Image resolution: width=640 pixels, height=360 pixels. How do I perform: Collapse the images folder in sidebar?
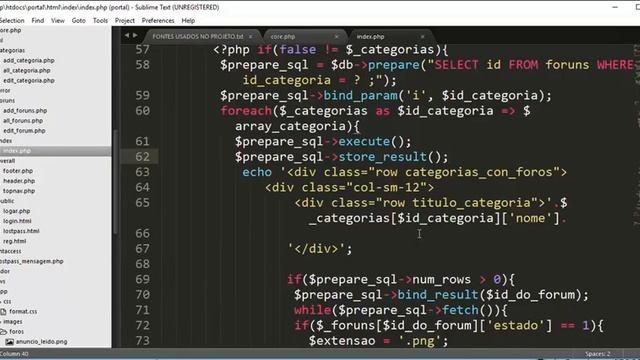tap(13, 322)
